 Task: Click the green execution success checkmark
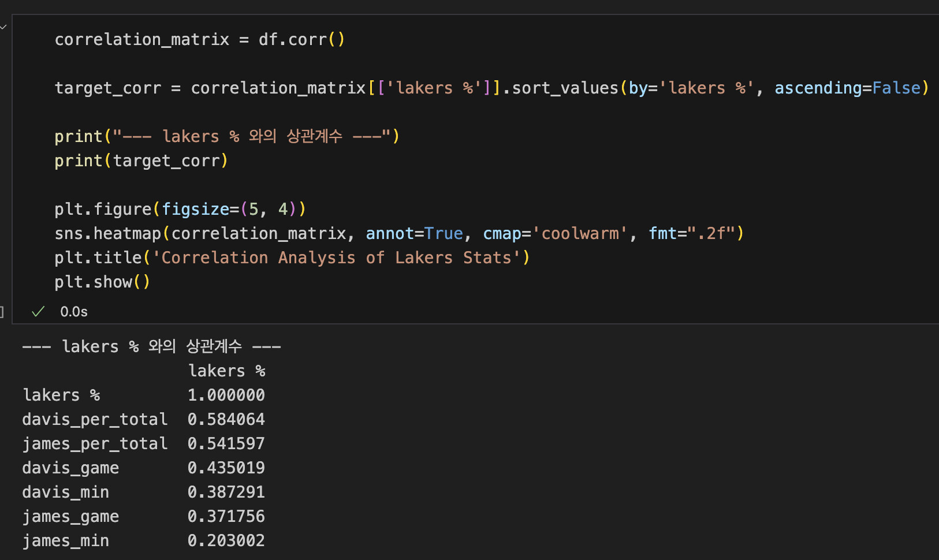pyautogui.click(x=38, y=312)
